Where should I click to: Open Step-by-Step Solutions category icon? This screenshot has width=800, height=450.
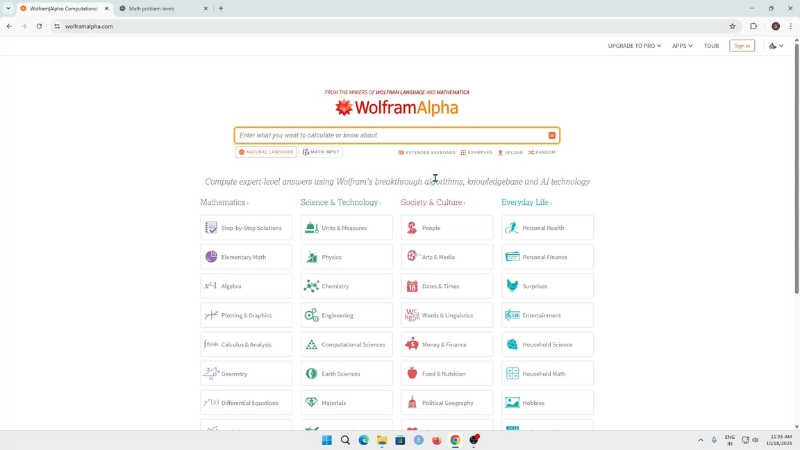pyautogui.click(x=211, y=228)
